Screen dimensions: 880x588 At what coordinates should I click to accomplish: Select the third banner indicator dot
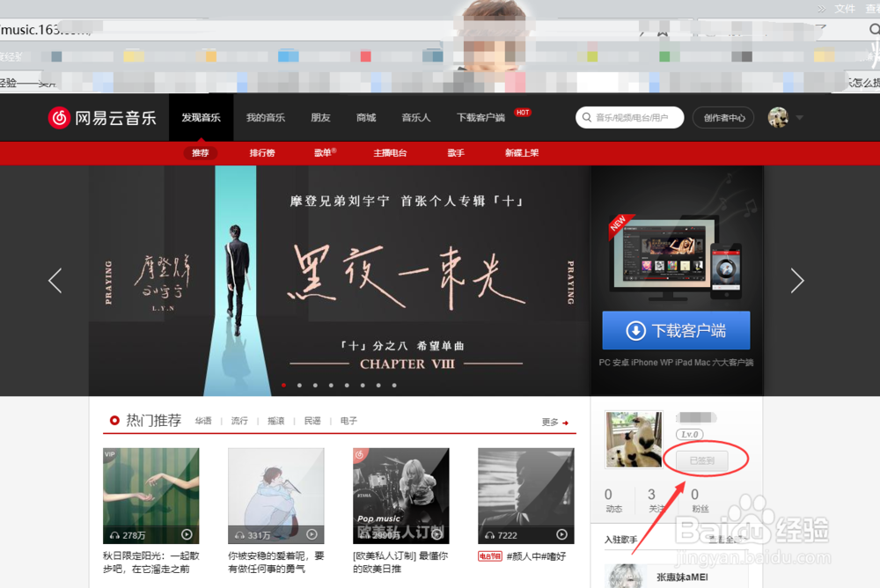point(315,386)
